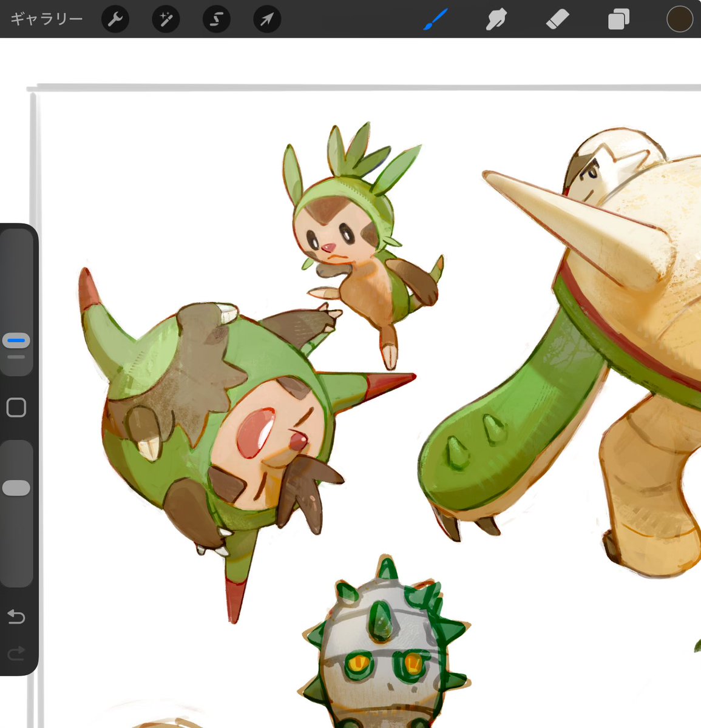Open the dark brown active color swatch
Viewport: 701px width, 728px height.
(x=679, y=19)
